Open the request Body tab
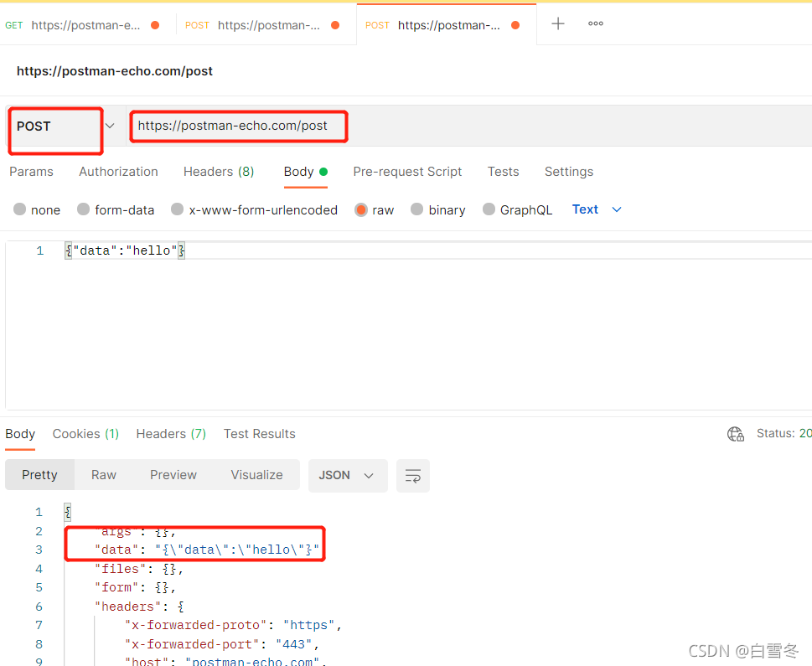Viewport: 812px width, 666px height. (x=306, y=172)
